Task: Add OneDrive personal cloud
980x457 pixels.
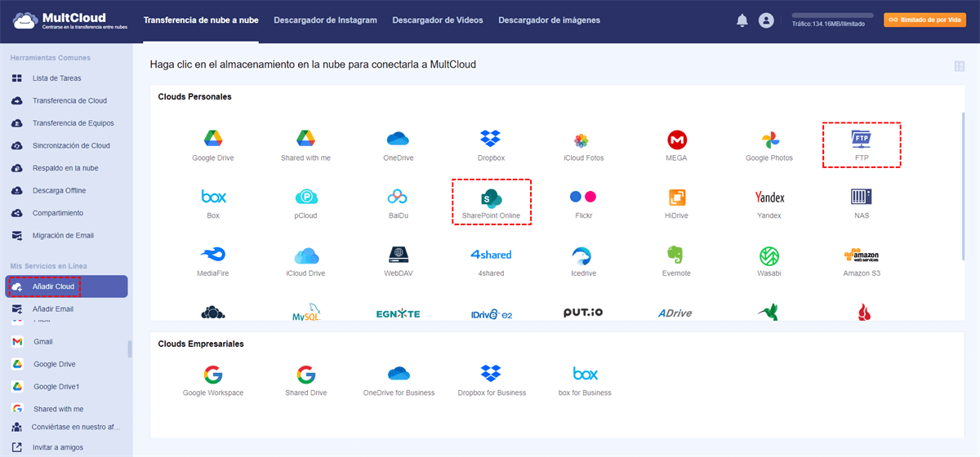Action: 397,145
